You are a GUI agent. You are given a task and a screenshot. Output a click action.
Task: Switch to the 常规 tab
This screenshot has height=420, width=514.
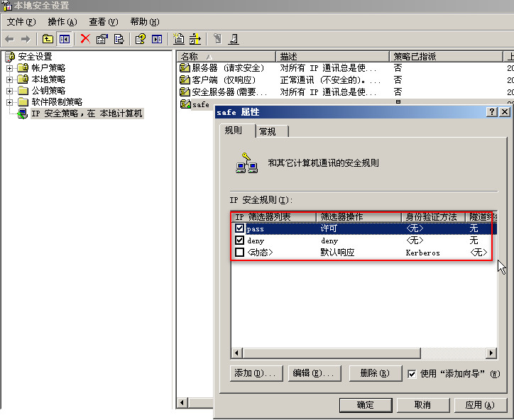click(x=268, y=131)
